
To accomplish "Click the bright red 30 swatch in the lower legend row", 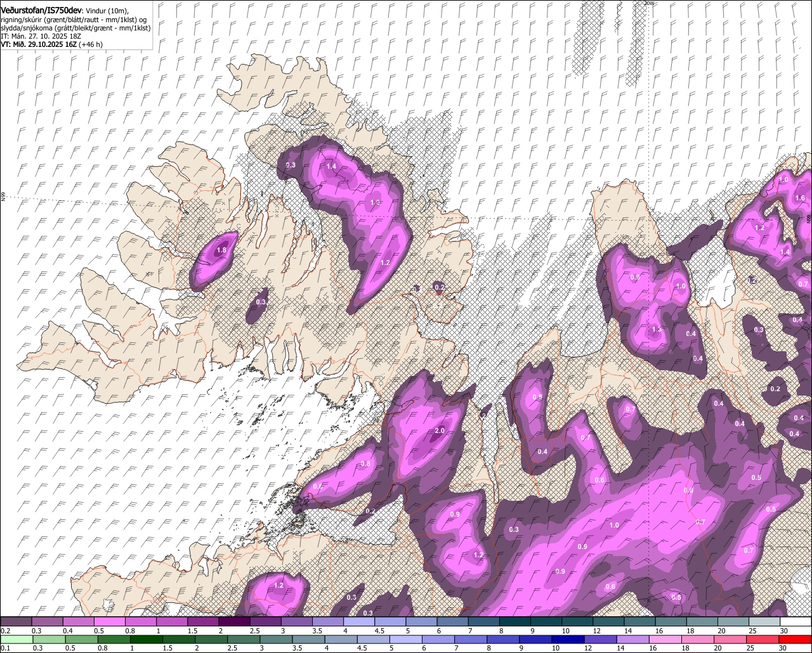I will click(796, 639).
